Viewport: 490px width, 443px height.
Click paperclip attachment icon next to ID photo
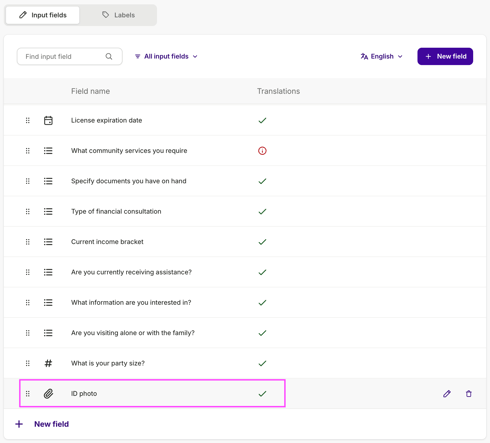pos(48,394)
